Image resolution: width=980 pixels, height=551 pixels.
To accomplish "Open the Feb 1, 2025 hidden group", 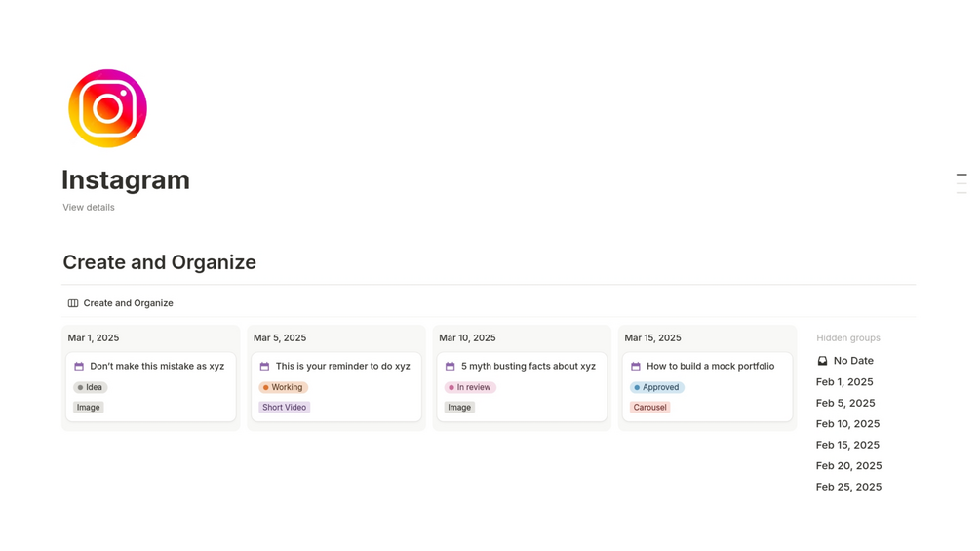I will coord(844,382).
